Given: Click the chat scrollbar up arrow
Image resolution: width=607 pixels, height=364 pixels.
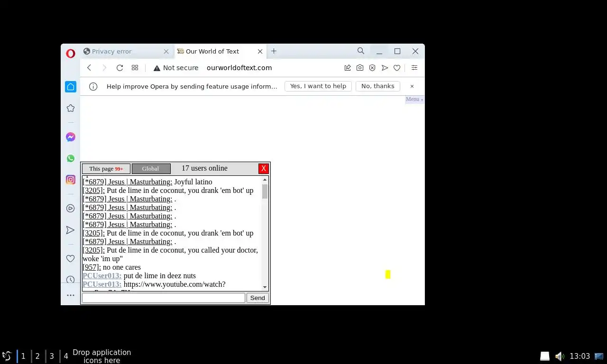Looking at the screenshot, I should (265, 180).
